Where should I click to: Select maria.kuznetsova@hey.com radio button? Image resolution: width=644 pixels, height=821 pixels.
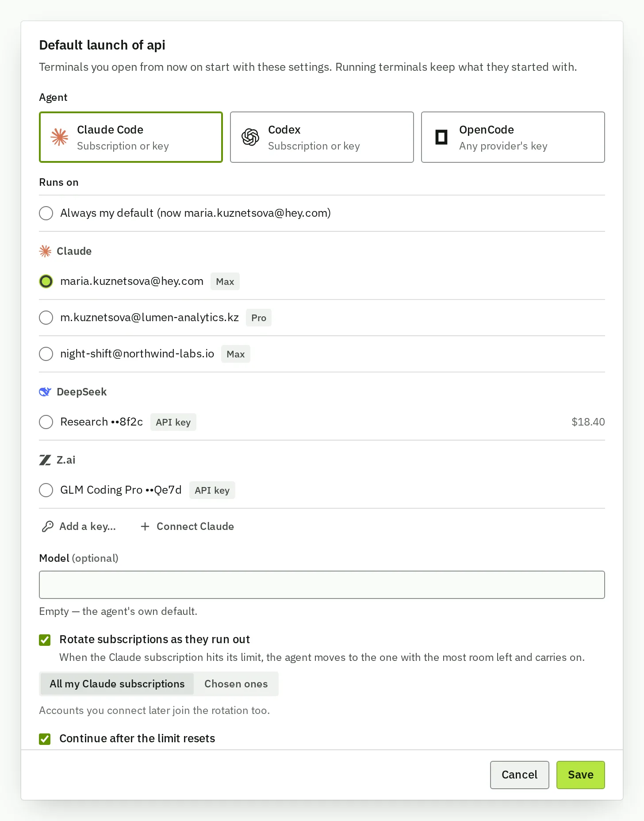[46, 281]
